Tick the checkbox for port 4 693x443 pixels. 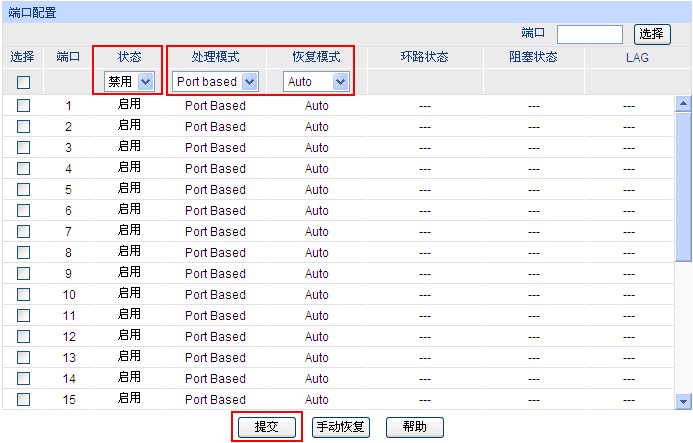pyautogui.click(x=23, y=168)
